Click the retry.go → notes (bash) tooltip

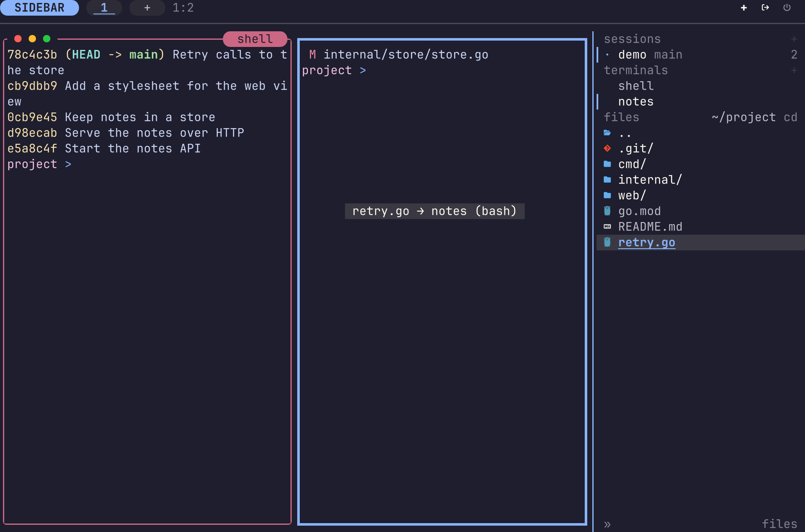click(435, 211)
